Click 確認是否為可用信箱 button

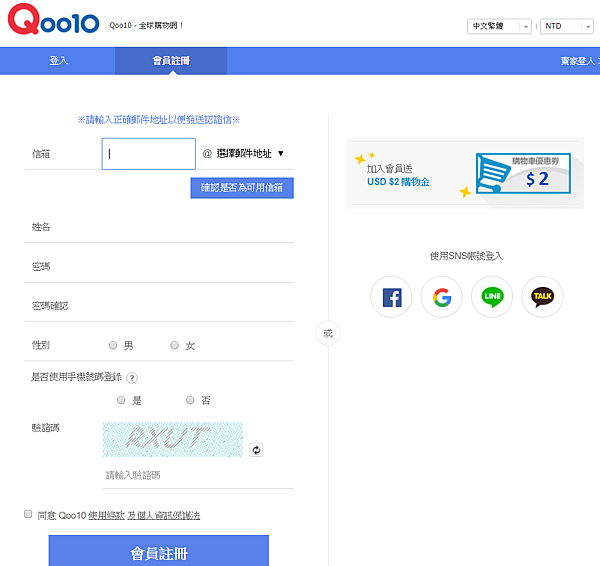[x=242, y=188]
